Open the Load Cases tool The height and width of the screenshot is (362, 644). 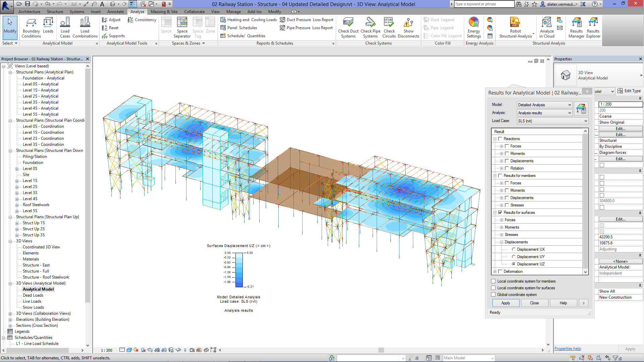tap(65, 27)
